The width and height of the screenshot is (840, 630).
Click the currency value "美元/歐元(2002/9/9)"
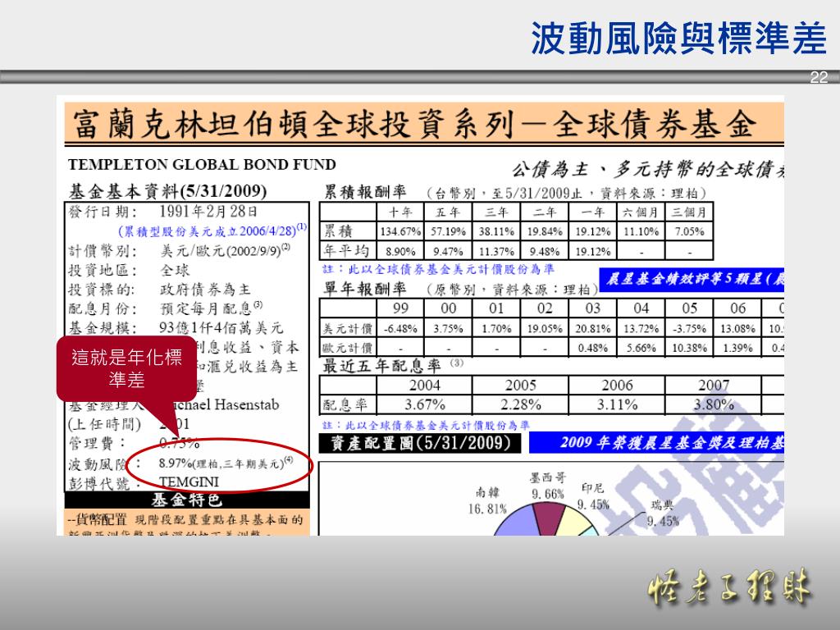[222, 251]
